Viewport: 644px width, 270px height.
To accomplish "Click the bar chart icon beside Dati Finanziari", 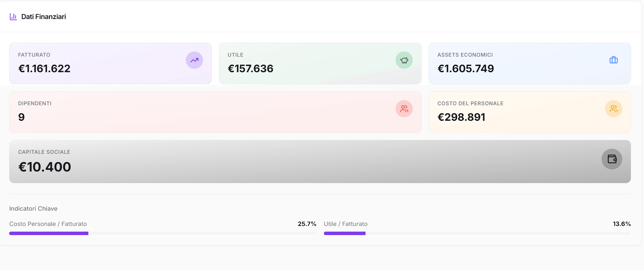I will (13, 17).
